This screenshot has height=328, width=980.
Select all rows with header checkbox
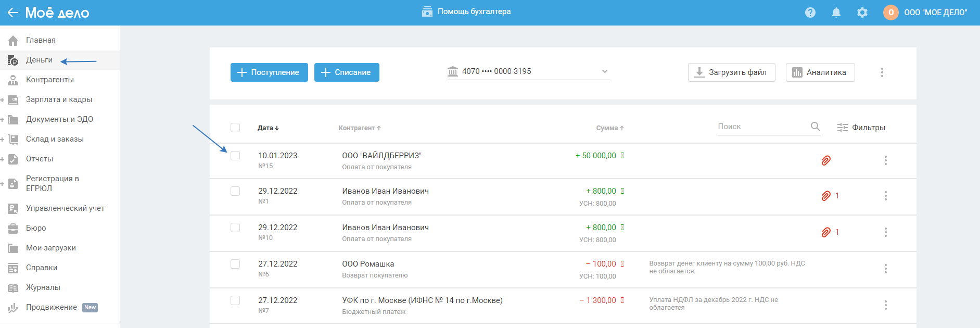point(235,128)
